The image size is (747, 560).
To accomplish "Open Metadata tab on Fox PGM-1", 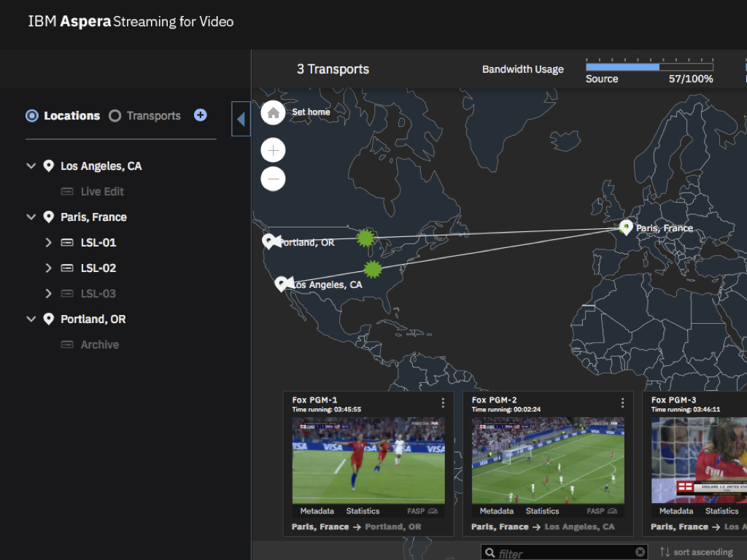I will point(317,511).
